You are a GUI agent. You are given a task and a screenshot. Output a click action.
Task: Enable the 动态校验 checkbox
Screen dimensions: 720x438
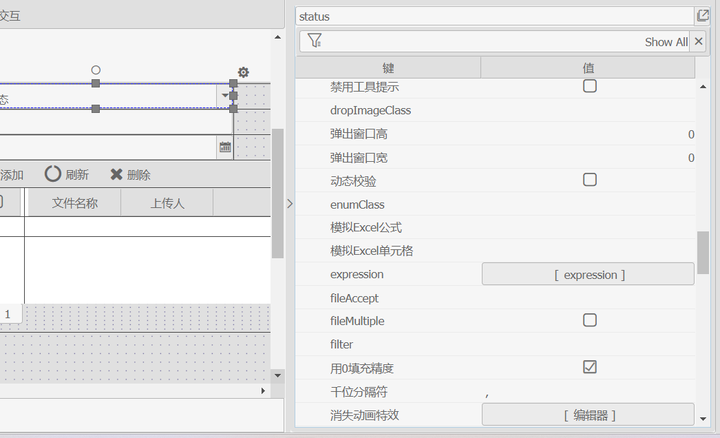[590, 180]
